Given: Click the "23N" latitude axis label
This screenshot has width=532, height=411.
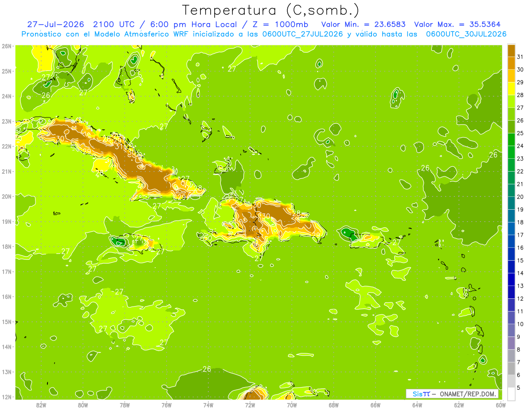Looking at the screenshot, I should point(7,121).
